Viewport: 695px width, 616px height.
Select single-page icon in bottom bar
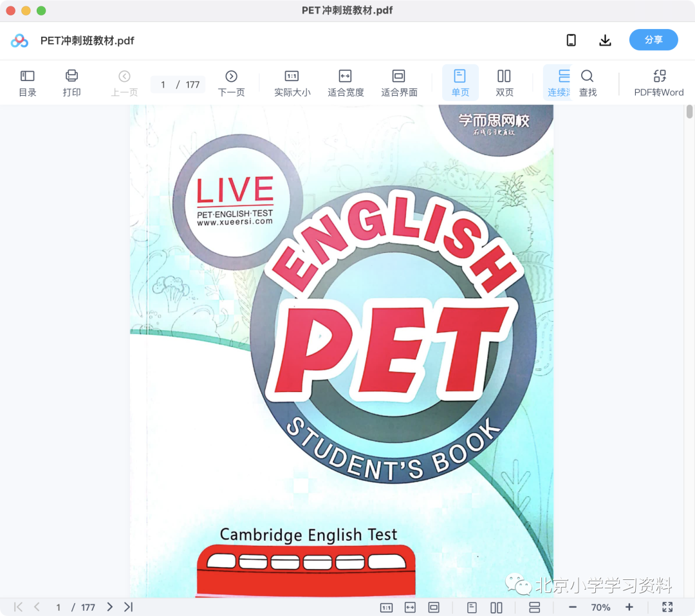472,607
